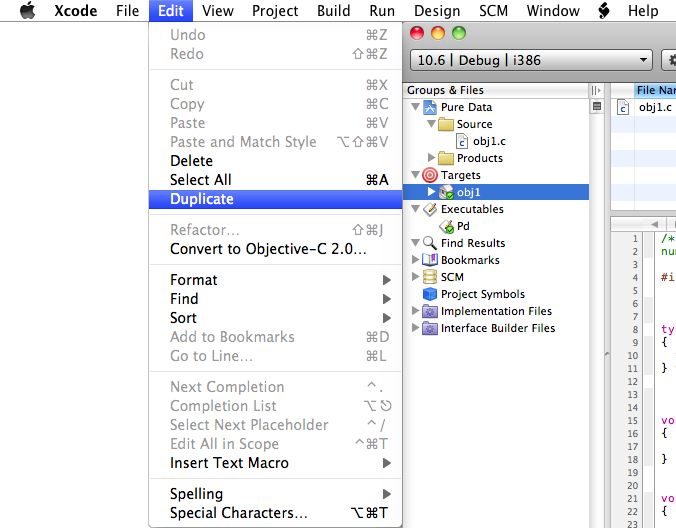
Task: Open the SCM menu in menu bar
Action: click(494, 10)
